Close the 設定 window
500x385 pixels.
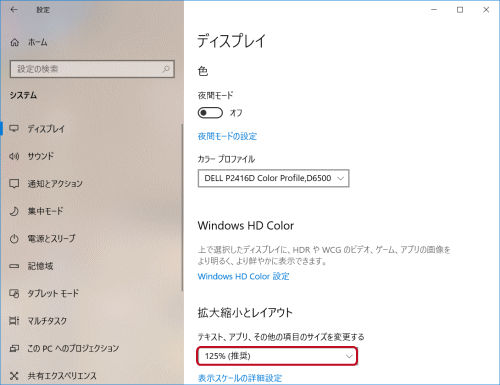coord(486,10)
